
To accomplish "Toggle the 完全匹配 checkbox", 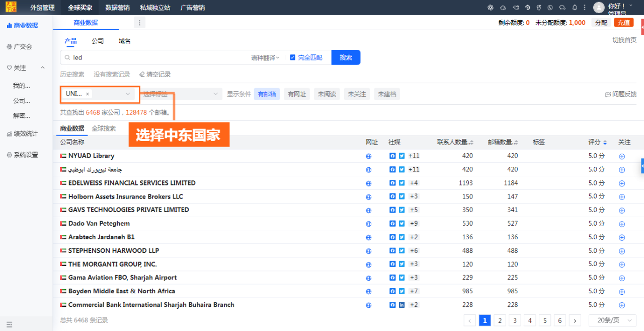I will (293, 57).
